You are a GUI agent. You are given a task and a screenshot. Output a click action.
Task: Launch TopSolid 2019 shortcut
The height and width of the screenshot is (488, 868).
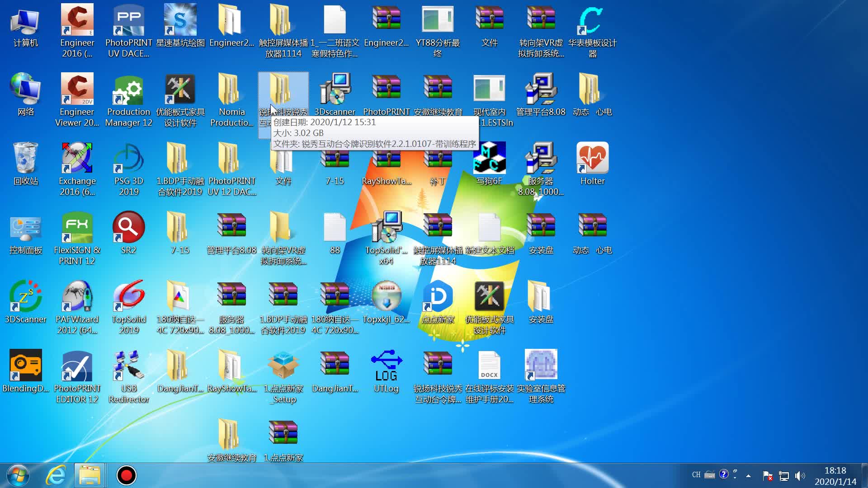[x=128, y=307]
